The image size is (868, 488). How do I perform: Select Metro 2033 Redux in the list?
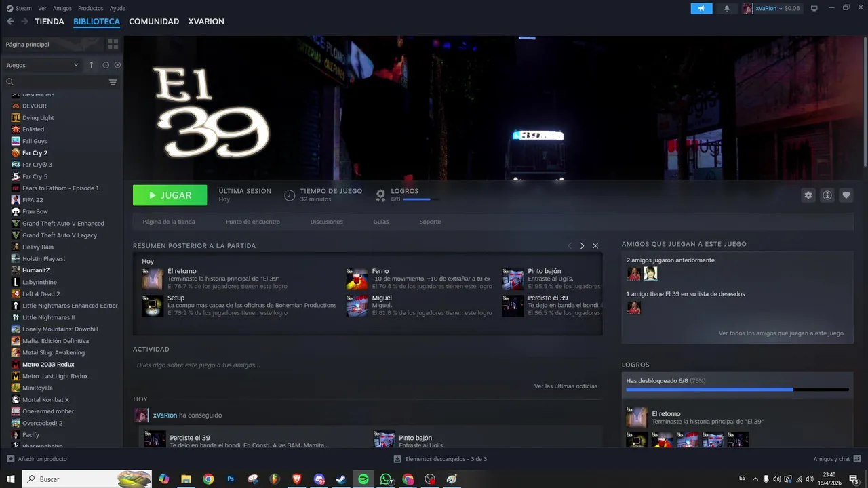tap(48, 365)
